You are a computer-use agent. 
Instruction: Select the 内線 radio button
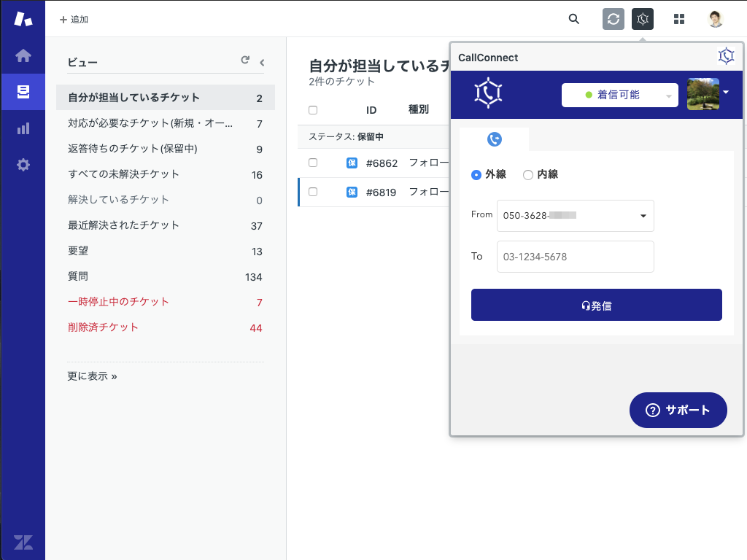pyautogui.click(x=528, y=175)
